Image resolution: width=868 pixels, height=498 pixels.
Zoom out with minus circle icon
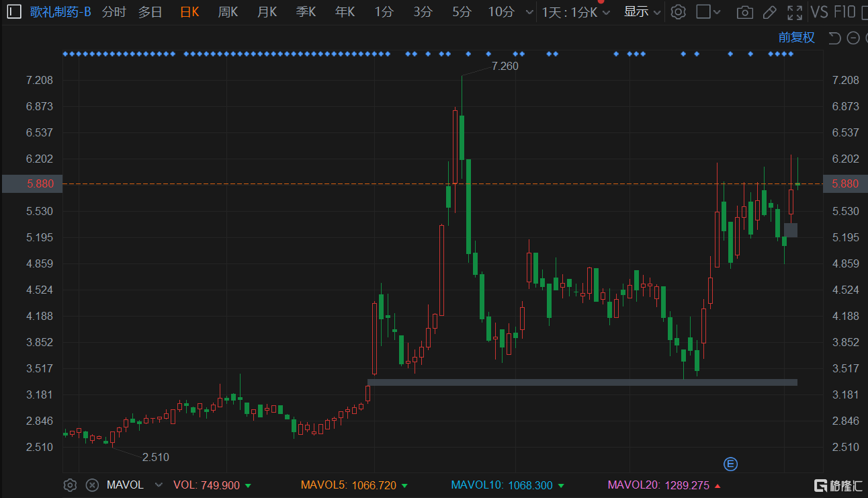click(853, 38)
